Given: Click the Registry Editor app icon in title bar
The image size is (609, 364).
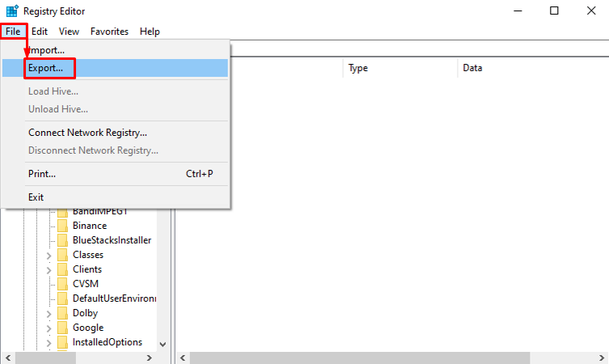Looking at the screenshot, I should tap(11, 11).
